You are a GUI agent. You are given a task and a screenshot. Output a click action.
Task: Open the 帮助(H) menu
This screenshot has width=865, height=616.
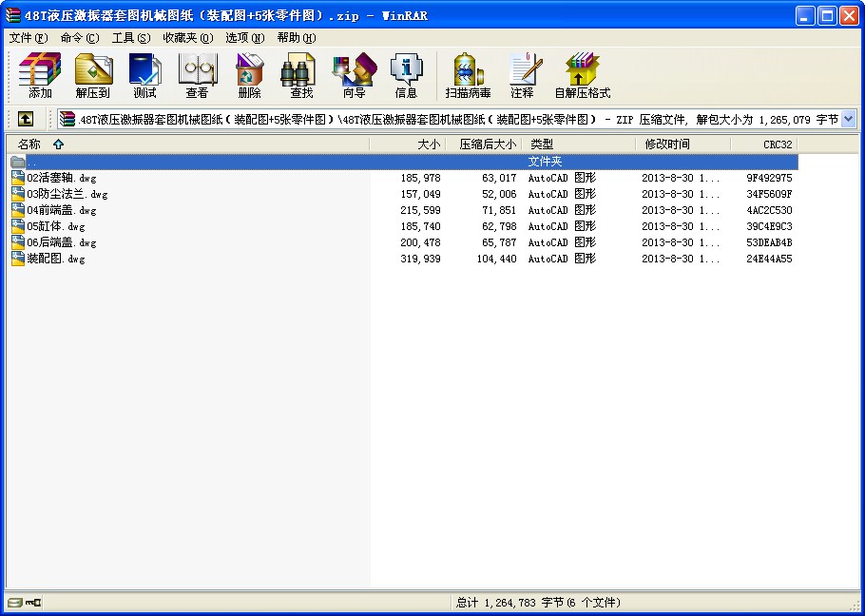[x=297, y=38]
